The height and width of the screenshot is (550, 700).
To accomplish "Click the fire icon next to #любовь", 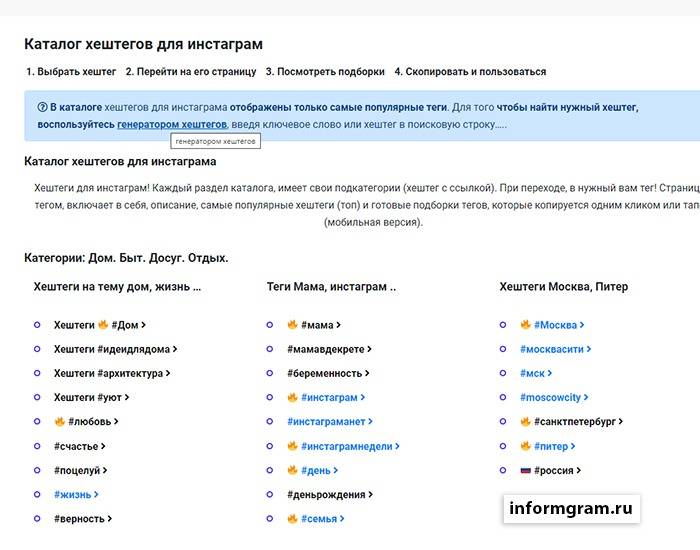I will pyautogui.click(x=59, y=421).
